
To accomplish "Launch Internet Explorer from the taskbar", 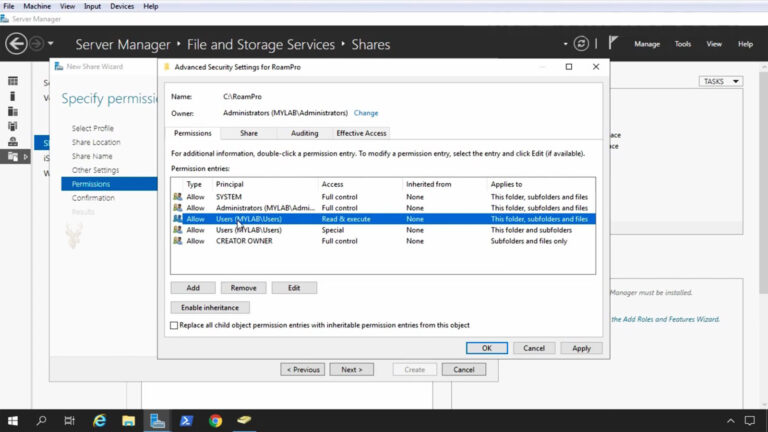I will [x=99, y=421].
